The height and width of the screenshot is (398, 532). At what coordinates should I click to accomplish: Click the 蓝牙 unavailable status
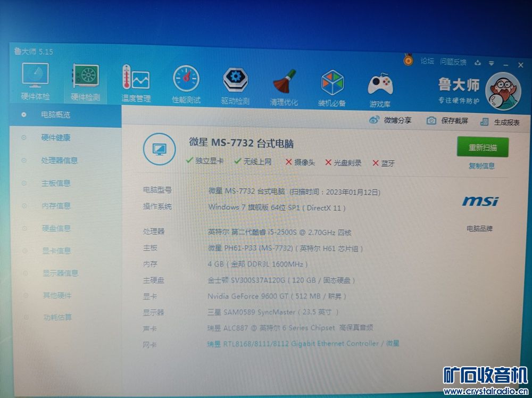click(384, 163)
